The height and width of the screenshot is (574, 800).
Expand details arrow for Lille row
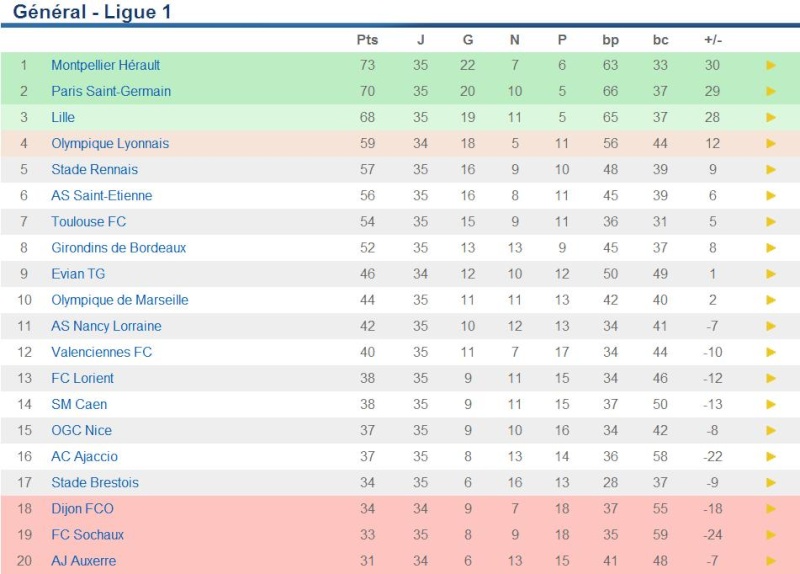[771, 117]
